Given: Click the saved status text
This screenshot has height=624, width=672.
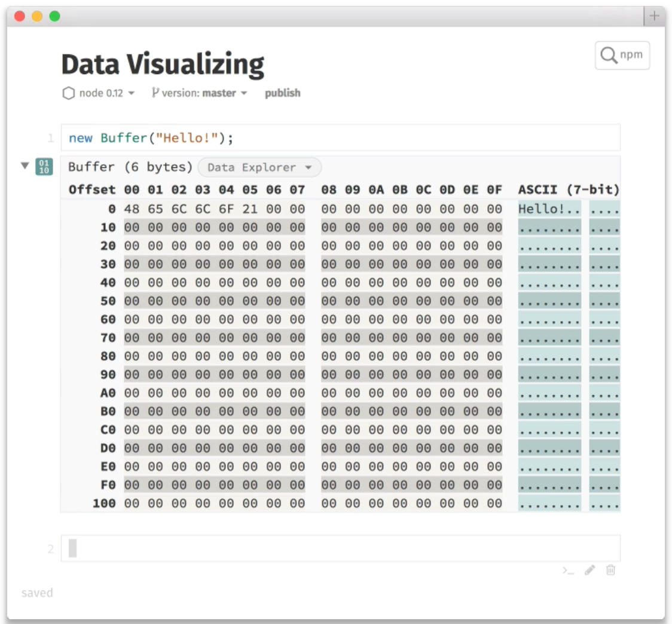Looking at the screenshot, I should pos(37,593).
